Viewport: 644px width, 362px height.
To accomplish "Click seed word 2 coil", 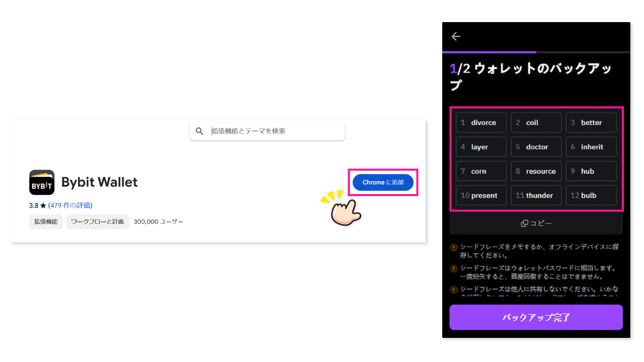I will [536, 123].
